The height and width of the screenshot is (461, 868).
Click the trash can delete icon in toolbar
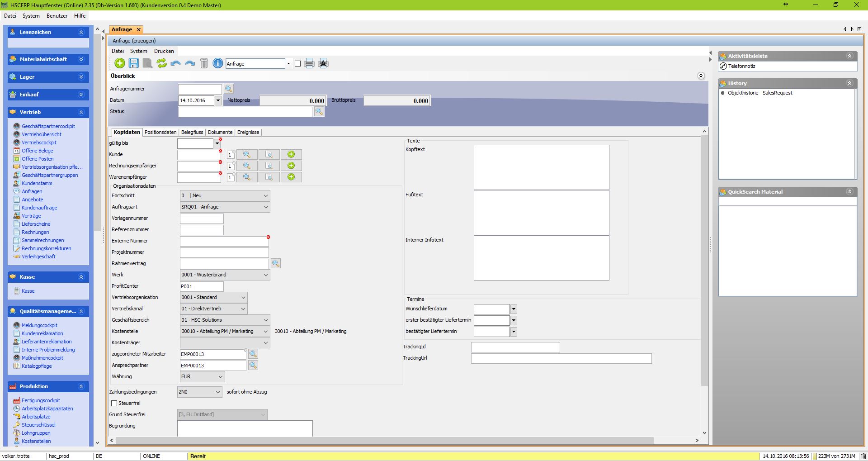point(204,63)
